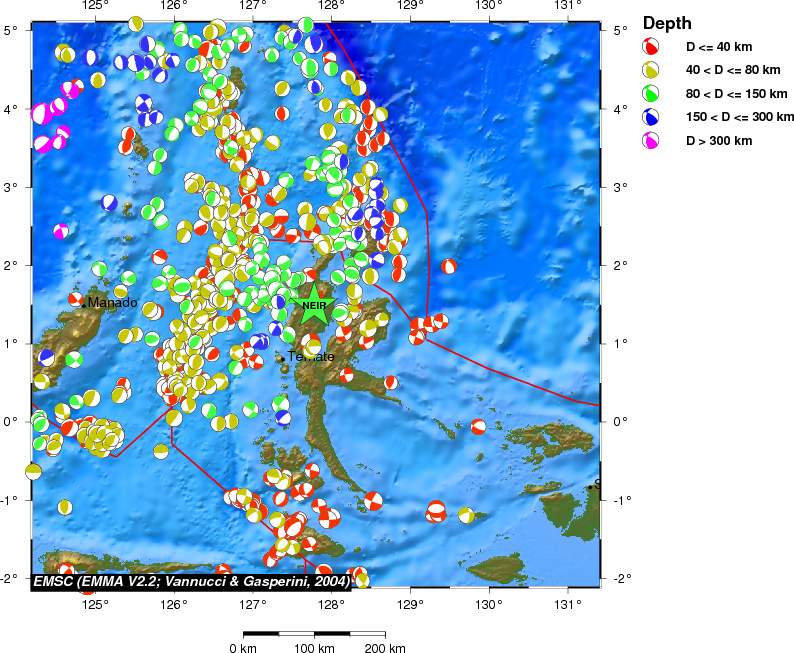Click magenta beachball icon in Depth legend
The image size is (794, 653).
point(651,141)
